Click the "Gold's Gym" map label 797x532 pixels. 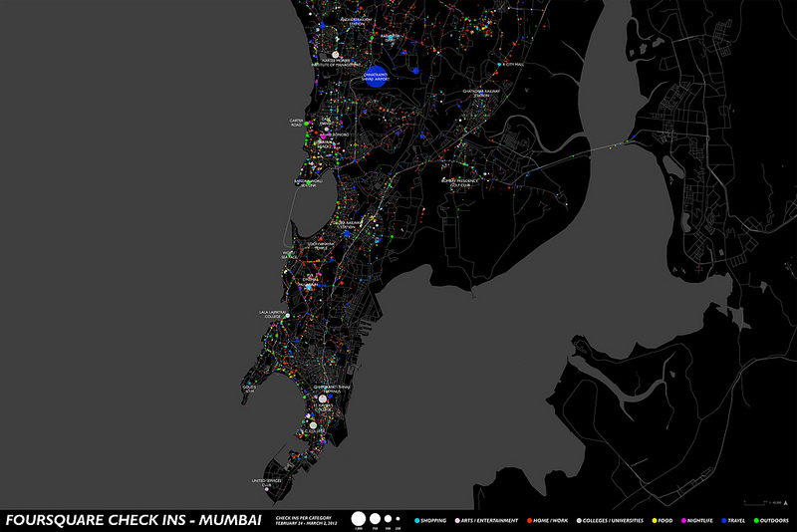point(250,389)
